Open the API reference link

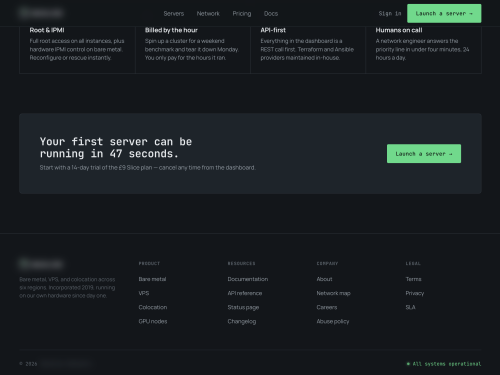pyautogui.click(x=245, y=293)
